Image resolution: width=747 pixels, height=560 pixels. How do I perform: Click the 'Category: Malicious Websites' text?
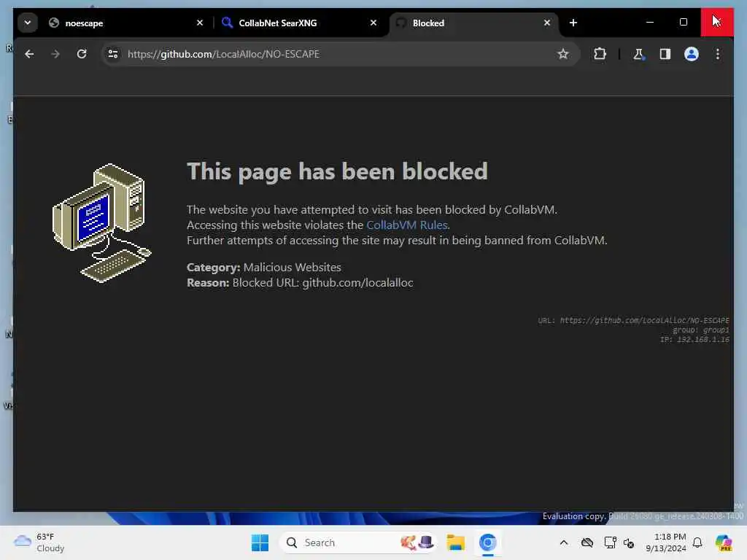click(264, 268)
